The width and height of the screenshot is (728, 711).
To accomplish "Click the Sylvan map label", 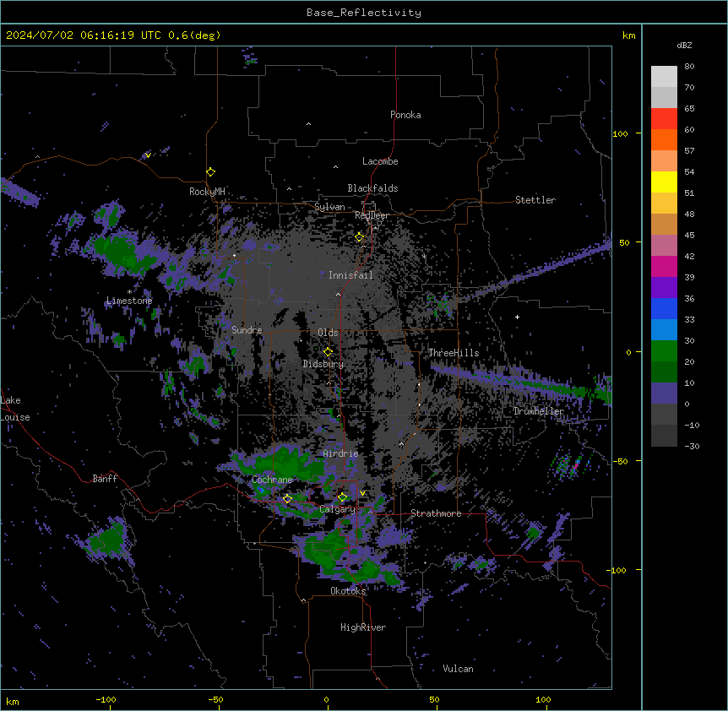I will (x=329, y=207).
